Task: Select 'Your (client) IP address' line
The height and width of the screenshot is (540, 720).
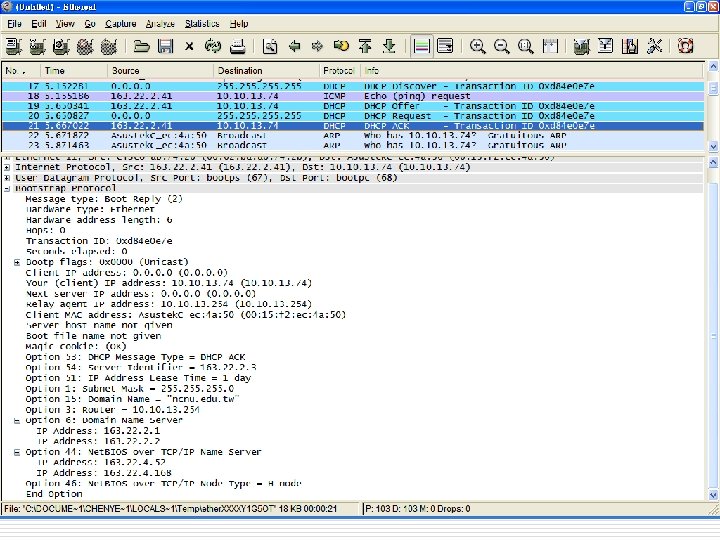Action: tap(169, 283)
